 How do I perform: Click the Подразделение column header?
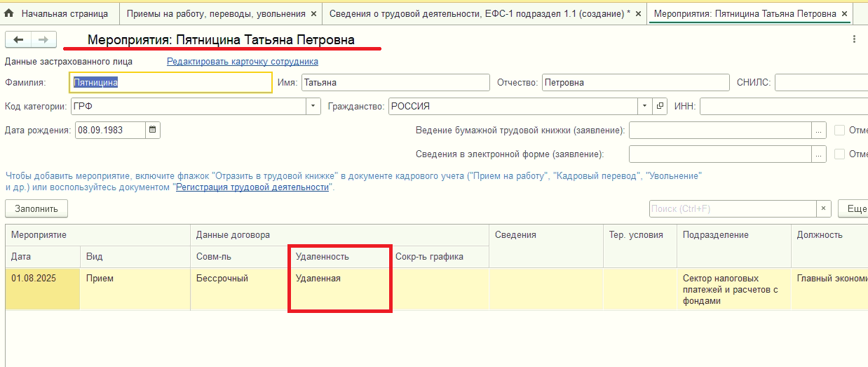[734, 246]
